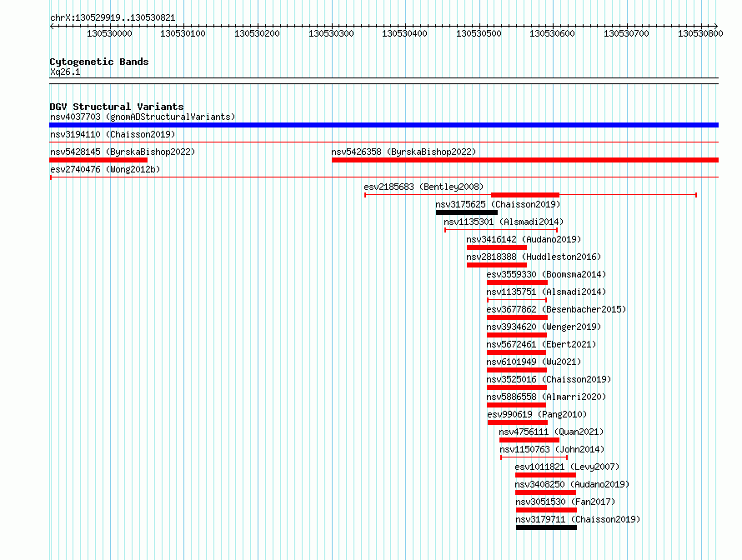Screen dimensions: 742x560
Task: Click the red bar under nsv5672461
Action: click(516, 352)
